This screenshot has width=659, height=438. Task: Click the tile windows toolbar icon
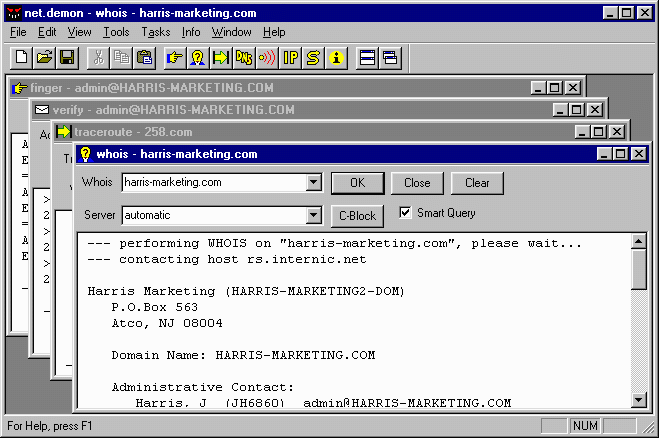click(x=367, y=58)
